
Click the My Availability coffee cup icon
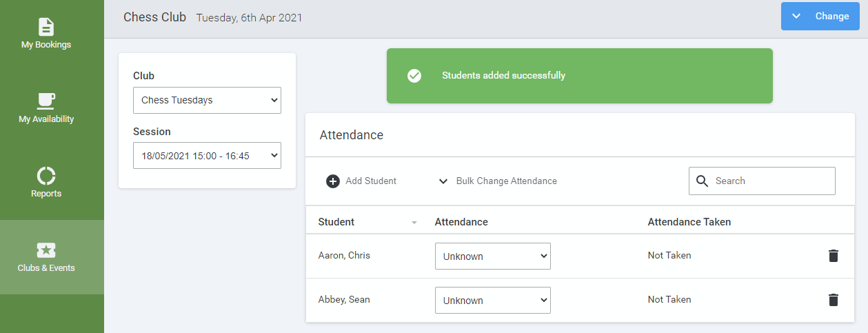tap(46, 101)
